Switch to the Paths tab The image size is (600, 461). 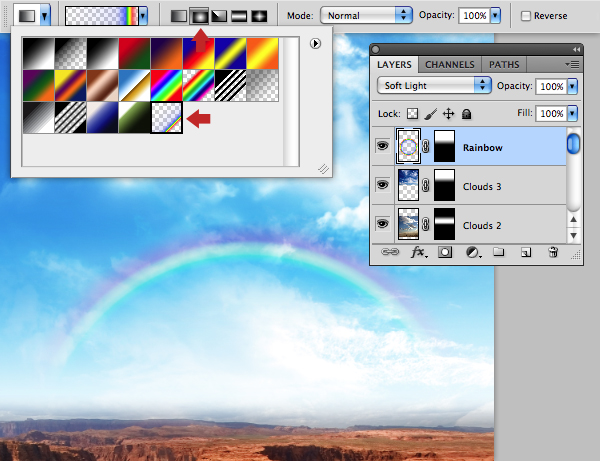[x=504, y=65]
